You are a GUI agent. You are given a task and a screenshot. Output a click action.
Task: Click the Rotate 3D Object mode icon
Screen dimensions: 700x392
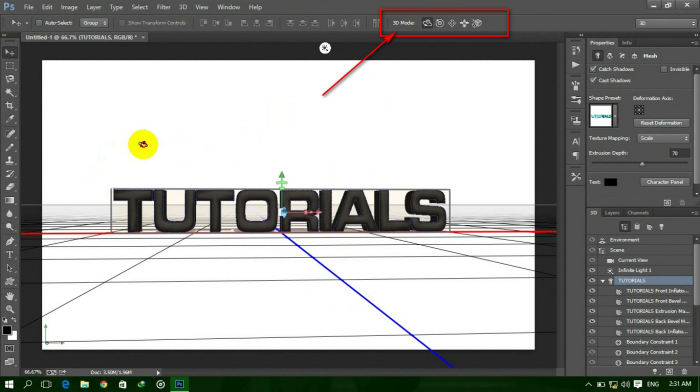pyautogui.click(x=427, y=23)
